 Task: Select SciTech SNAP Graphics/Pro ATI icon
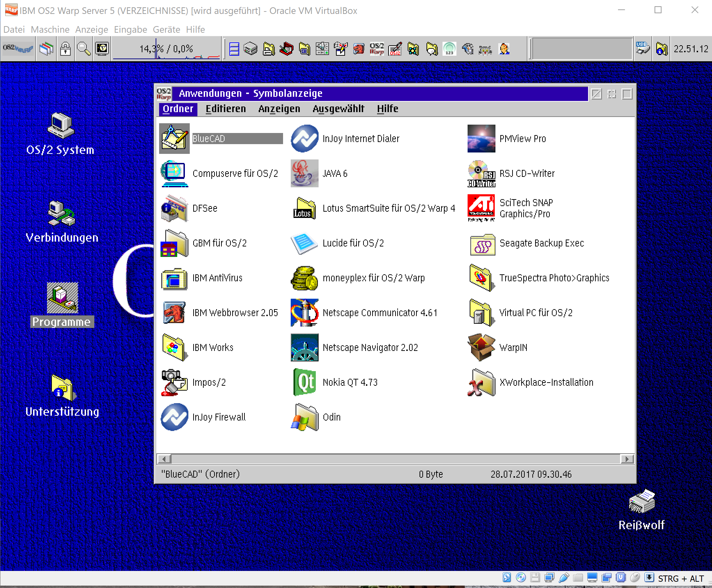coord(481,208)
